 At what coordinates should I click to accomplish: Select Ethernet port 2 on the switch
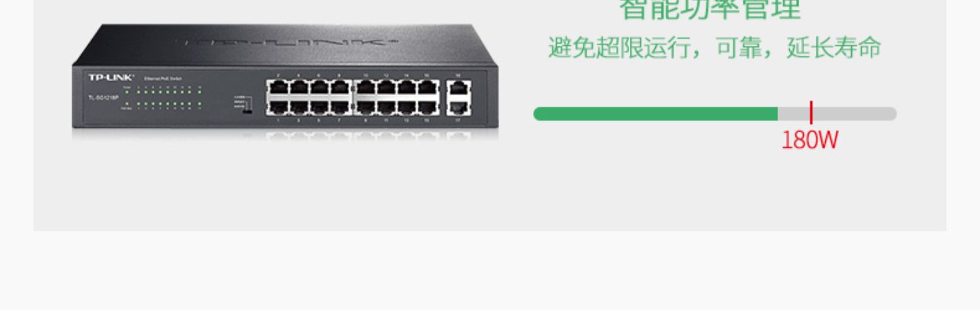tap(279, 88)
